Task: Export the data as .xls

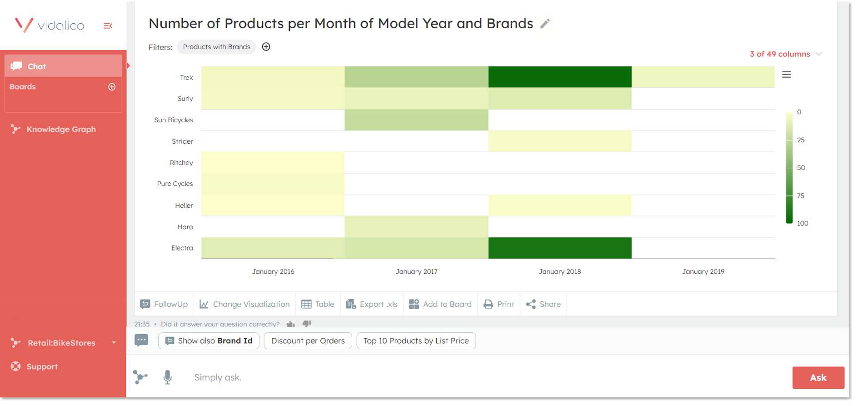Action: pyautogui.click(x=372, y=304)
